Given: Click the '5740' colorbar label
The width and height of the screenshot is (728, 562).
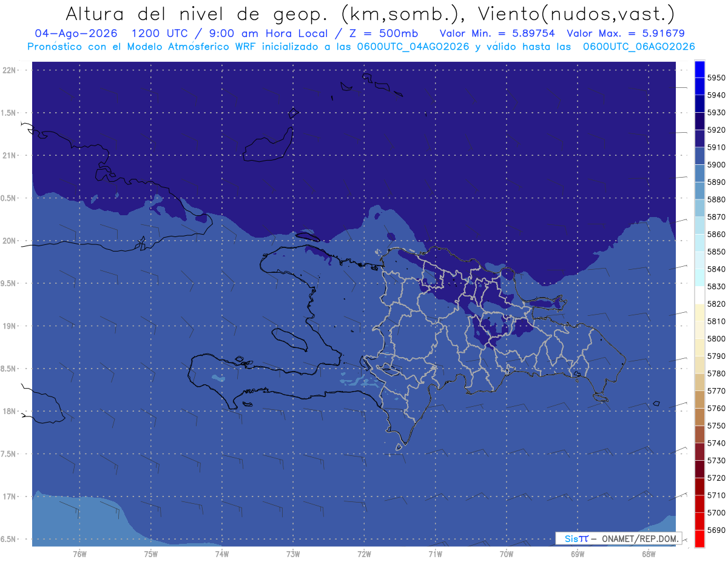Looking at the screenshot, I should pyautogui.click(x=716, y=443).
